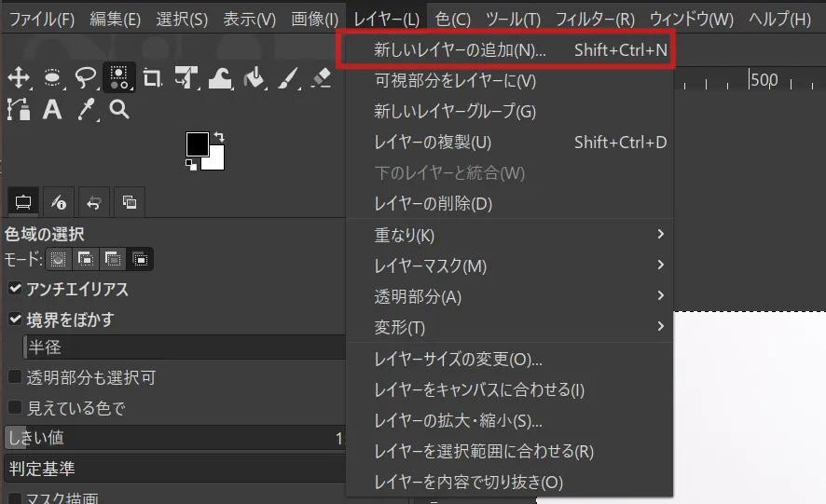
Task: Choose レイヤーサイズの変更(O)... menu item
Action: (510, 360)
